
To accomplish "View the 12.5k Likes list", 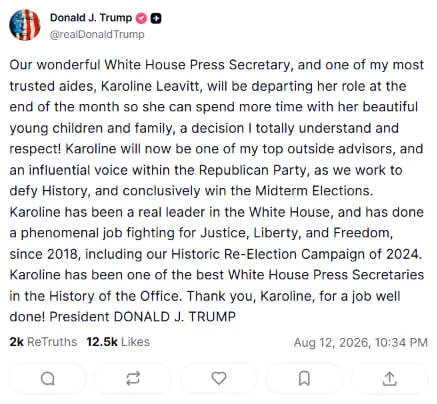I will [118, 342].
